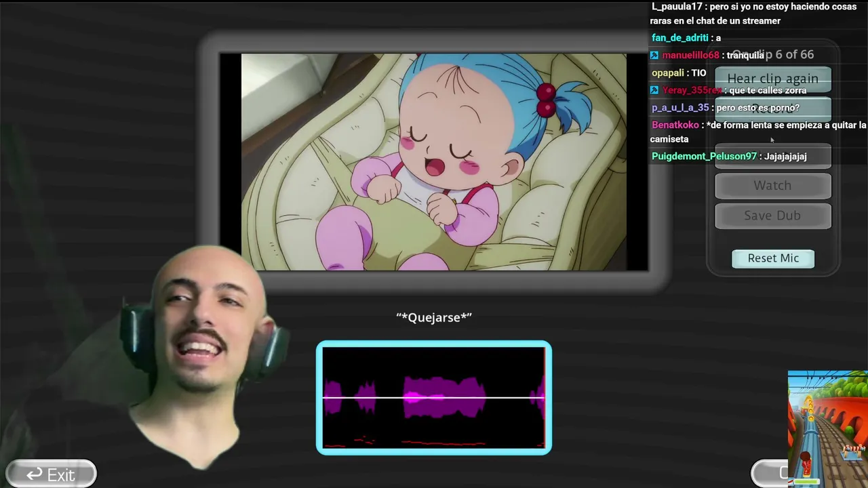
Task: Click the Subway Surfers gameplay thumbnail
Action: [828, 428]
